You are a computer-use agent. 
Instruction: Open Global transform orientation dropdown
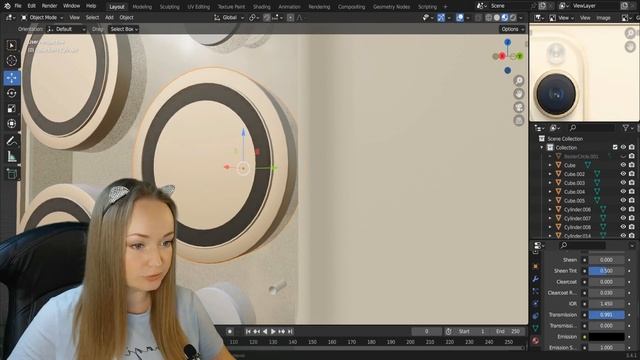click(229, 18)
